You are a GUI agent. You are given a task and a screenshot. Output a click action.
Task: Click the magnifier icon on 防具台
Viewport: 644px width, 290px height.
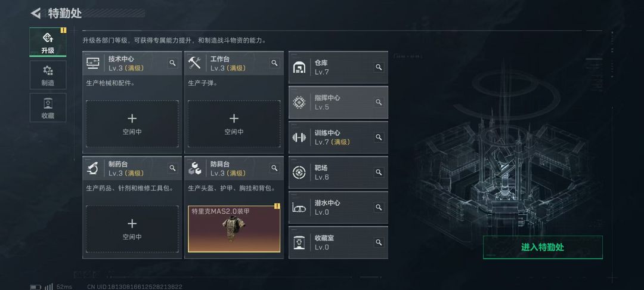tap(274, 168)
